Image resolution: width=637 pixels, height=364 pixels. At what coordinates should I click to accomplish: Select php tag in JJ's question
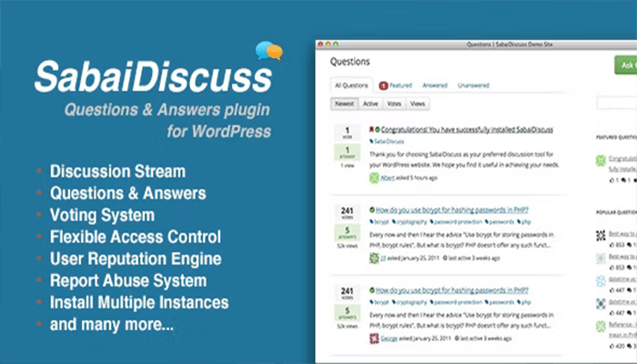coord(524,222)
